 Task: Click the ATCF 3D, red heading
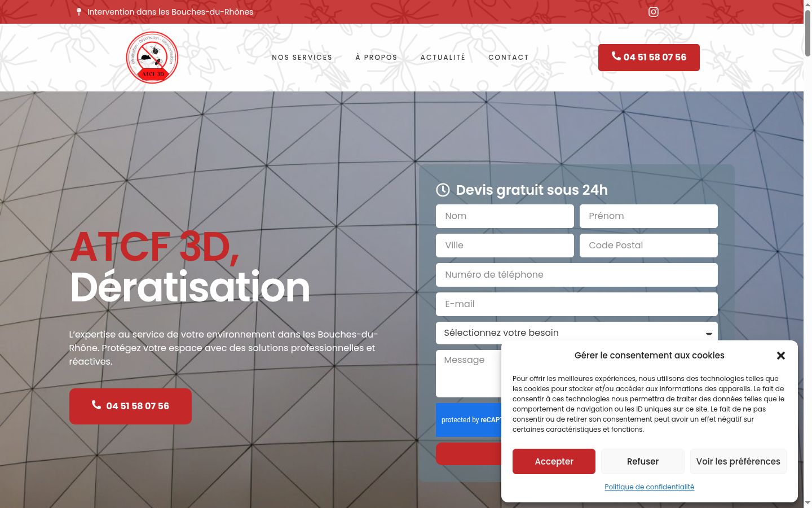pyautogui.click(x=155, y=247)
